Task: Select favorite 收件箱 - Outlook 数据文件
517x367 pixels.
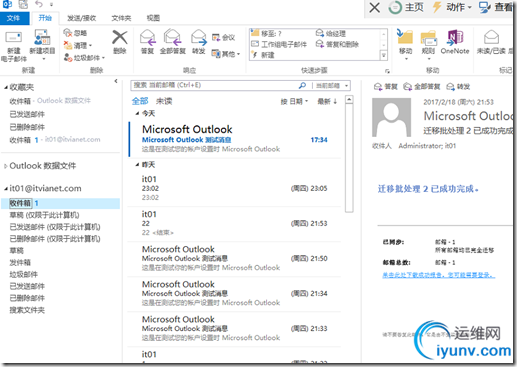Action: pyautogui.click(x=50, y=101)
